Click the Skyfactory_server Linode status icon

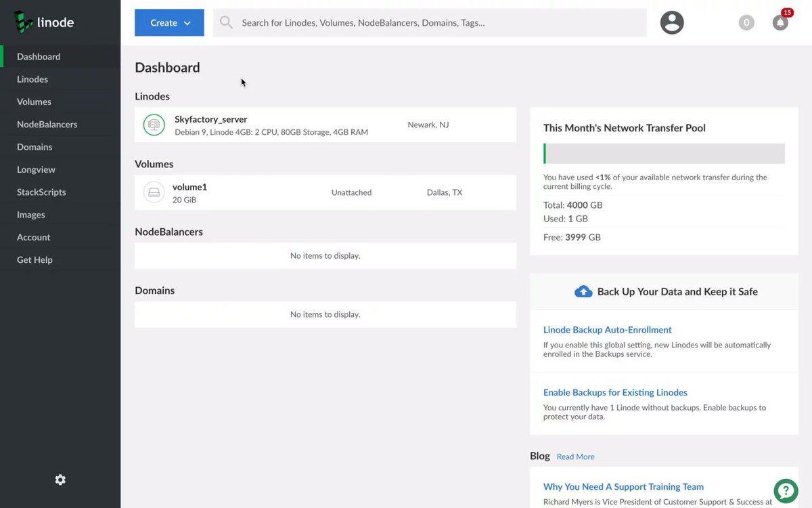(154, 125)
